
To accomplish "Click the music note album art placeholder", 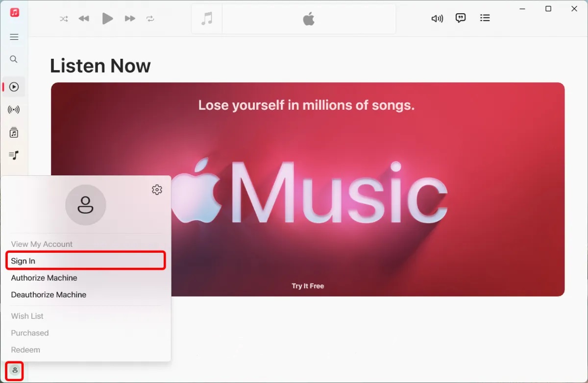I will click(x=207, y=19).
